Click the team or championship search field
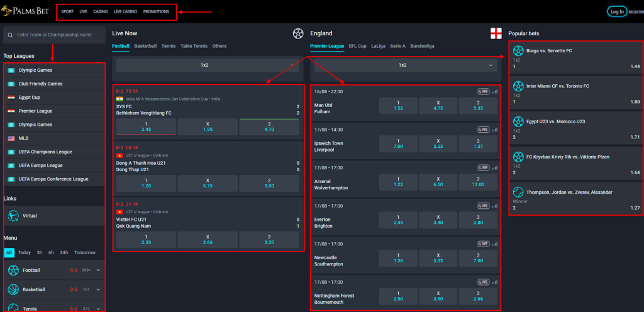The height and width of the screenshot is (312, 644). [55, 35]
